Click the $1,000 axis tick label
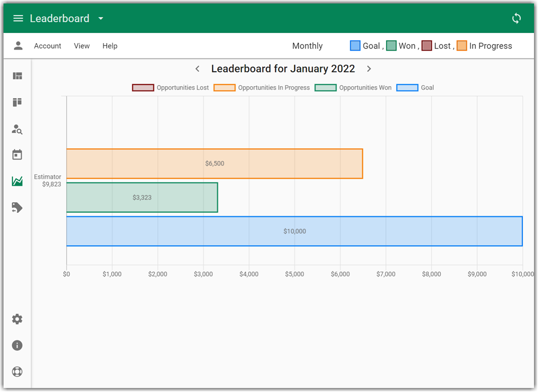The image size is (538, 392). (x=112, y=274)
